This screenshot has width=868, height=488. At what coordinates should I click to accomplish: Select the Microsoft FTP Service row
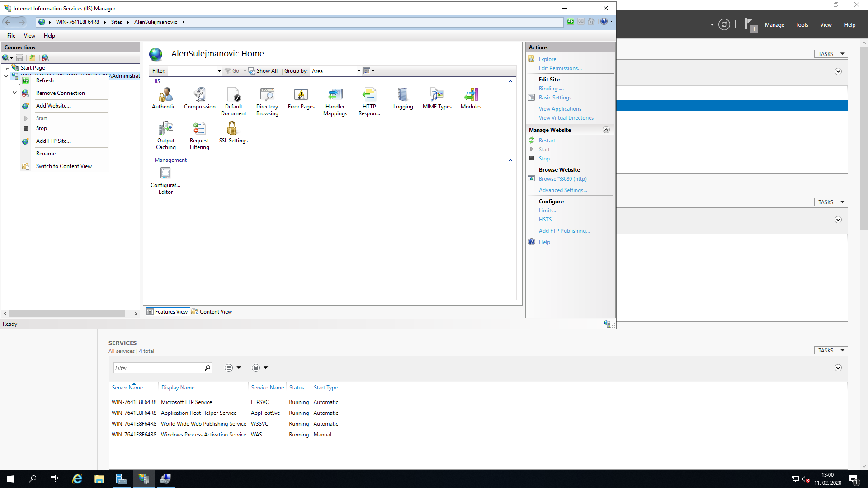point(225,402)
